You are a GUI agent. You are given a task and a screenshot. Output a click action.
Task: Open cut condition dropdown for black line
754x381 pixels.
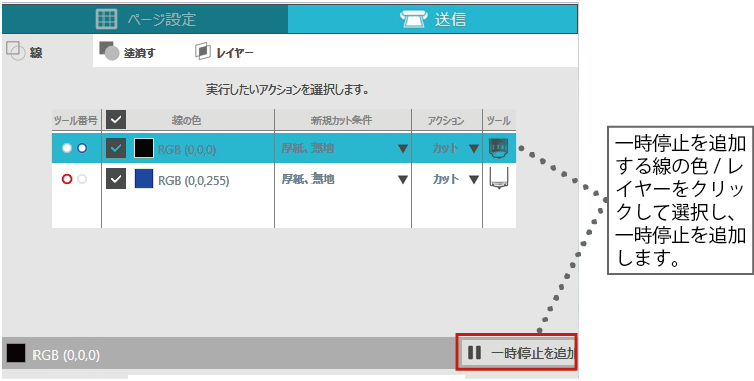coord(403,149)
